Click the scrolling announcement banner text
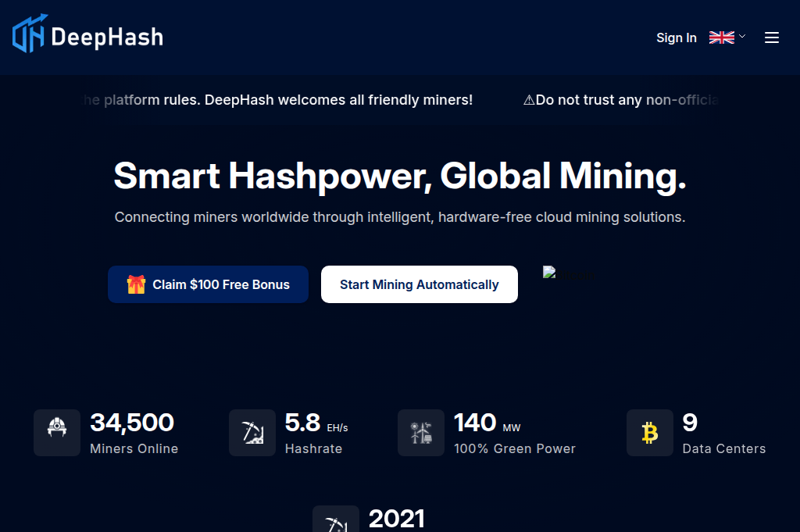800x532 pixels. coord(312,100)
